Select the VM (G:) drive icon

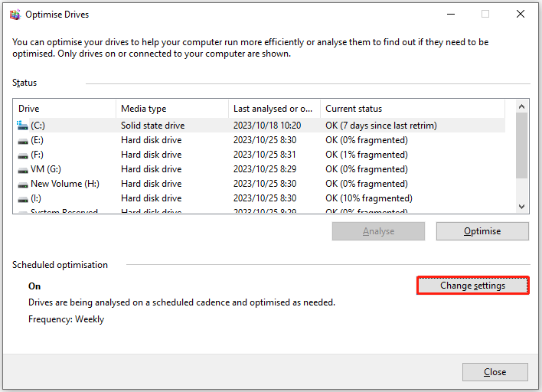click(x=23, y=170)
